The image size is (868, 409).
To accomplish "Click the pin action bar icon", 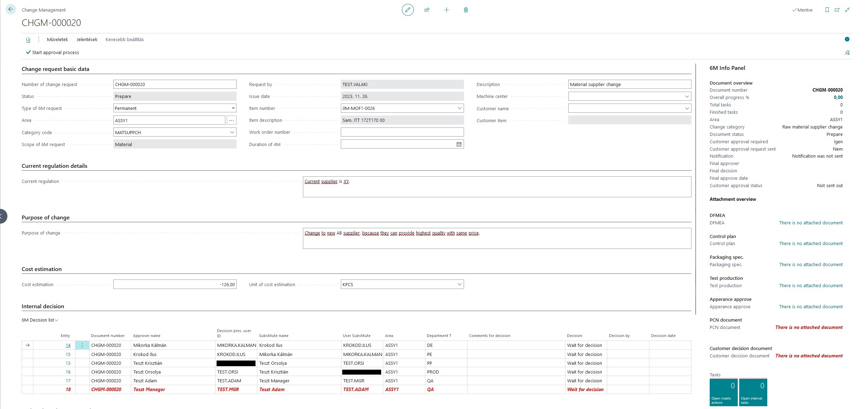I will [x=847, y=53].
